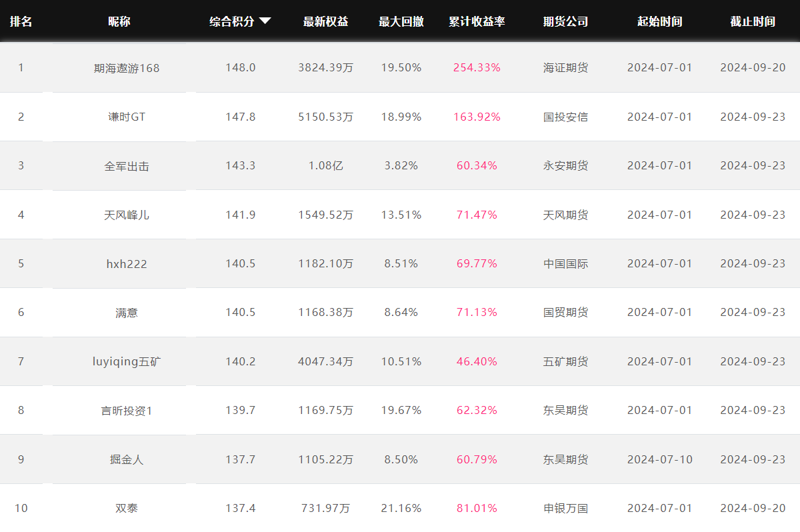Select the 60.79% return value
This screenshot has width=800, height=532.
477,459
